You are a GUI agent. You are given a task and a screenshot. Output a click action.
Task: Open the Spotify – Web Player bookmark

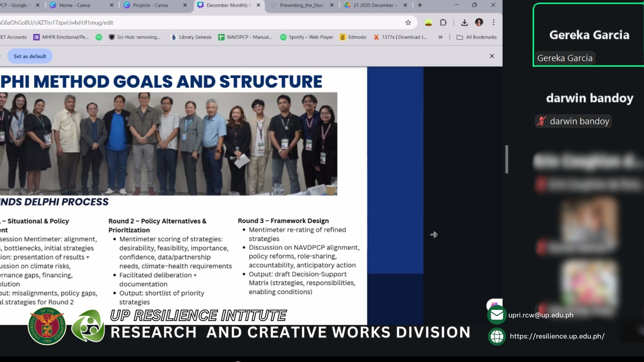point(306,37)
